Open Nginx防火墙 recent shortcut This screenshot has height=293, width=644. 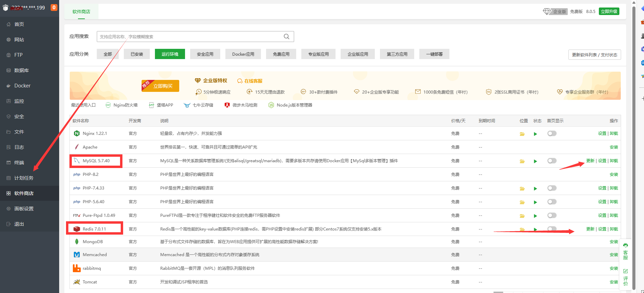coord(122,105)
